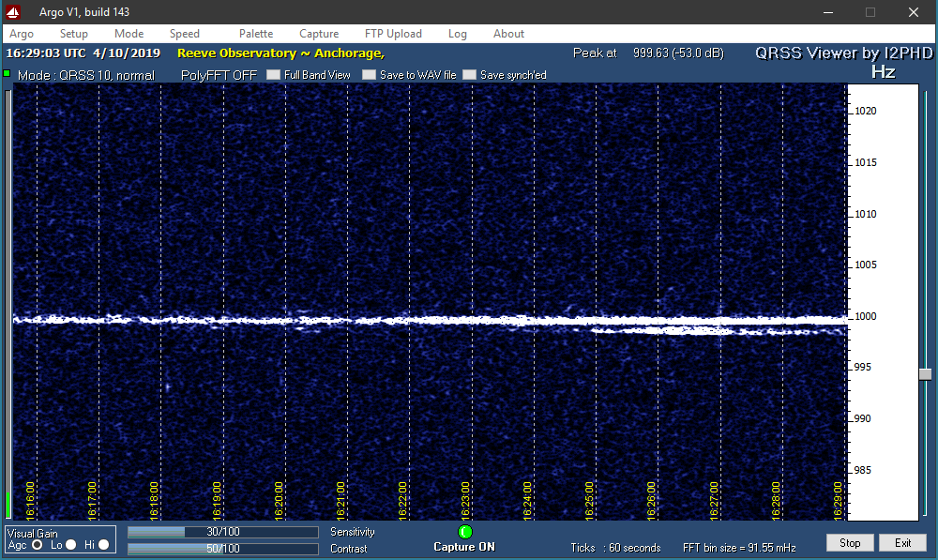Click the Reeve Observatory ~ Anchorage title text
Screen dimensions: 938x560
(280, 53)
